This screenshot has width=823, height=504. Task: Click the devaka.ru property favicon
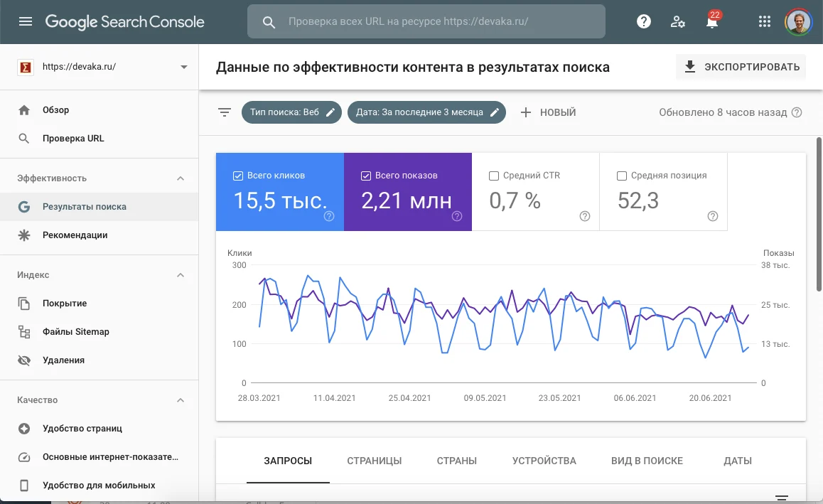[x=25, y=68]
